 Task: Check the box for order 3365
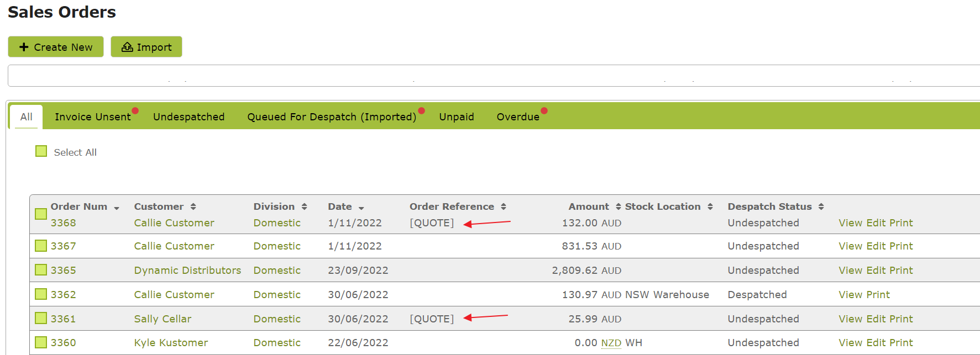pos(41,270)
